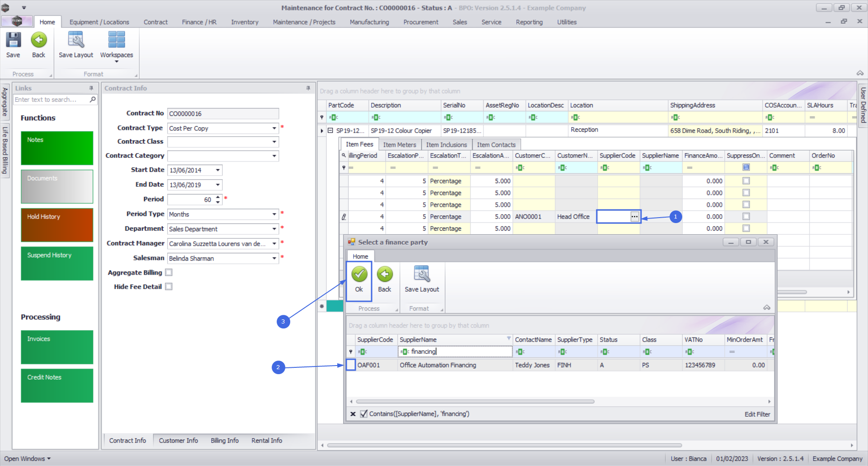The height and width of the screenshot is (466, 868).
Task: Click the Edit Filter button
Action: [757, 414]
